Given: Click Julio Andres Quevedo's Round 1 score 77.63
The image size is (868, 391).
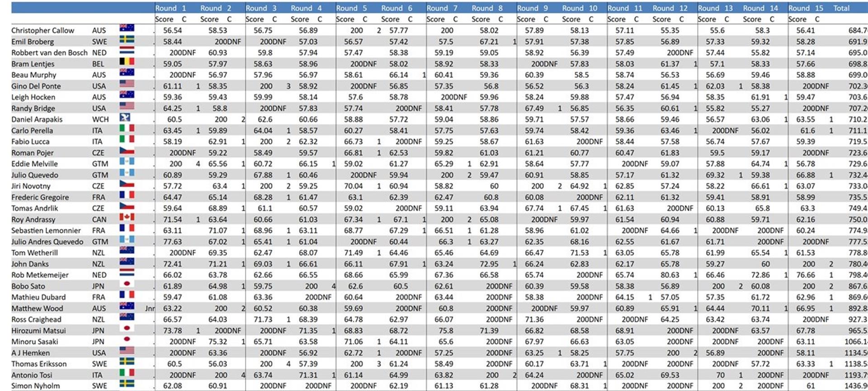Looking at the screenshot, I should pos(172,242).
